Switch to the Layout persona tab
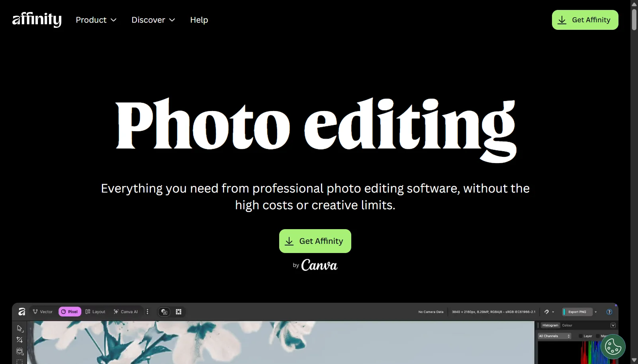The width and height of the screenshot is (638, 364). (95, 312)
